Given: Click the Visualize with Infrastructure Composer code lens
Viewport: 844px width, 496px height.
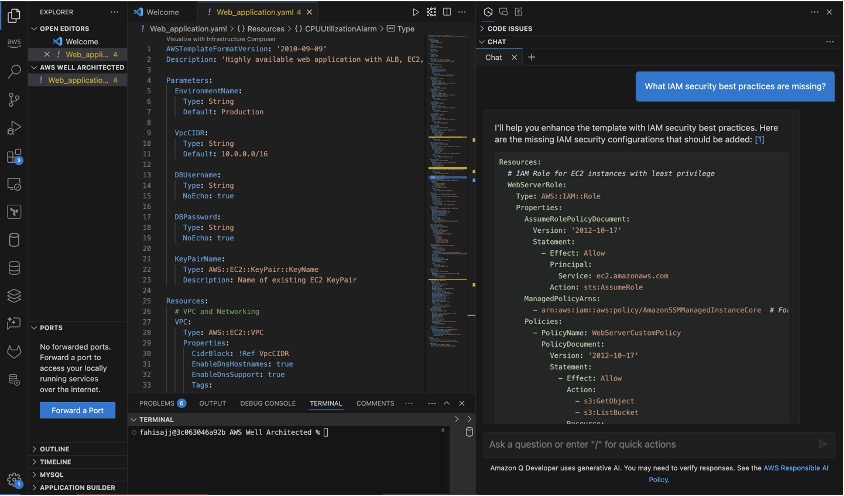Looking at the screenshot, I should [x=221, y=39].
